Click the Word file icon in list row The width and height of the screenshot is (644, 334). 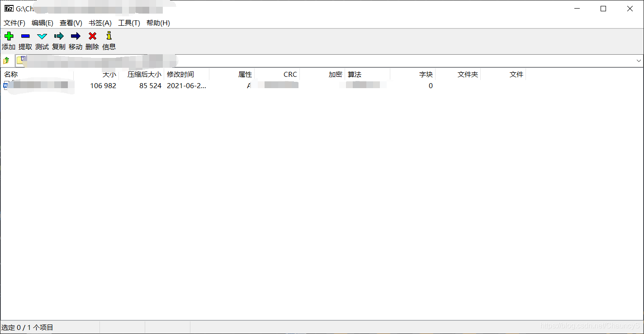click(x=6, y=85)
